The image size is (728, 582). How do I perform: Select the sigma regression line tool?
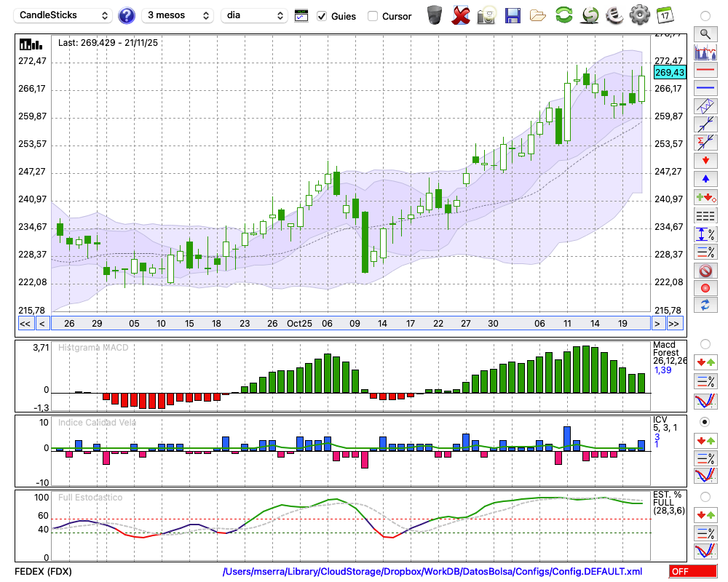point(705,143)
